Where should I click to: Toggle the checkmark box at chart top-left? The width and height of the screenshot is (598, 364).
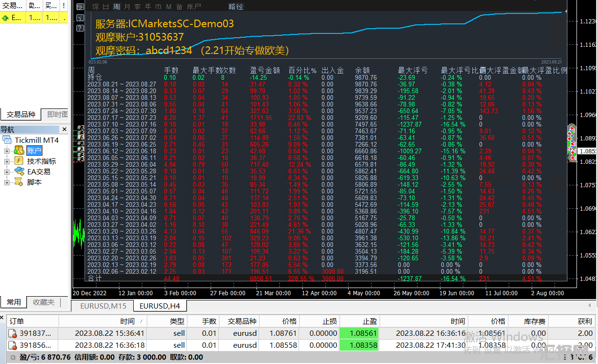80,17
